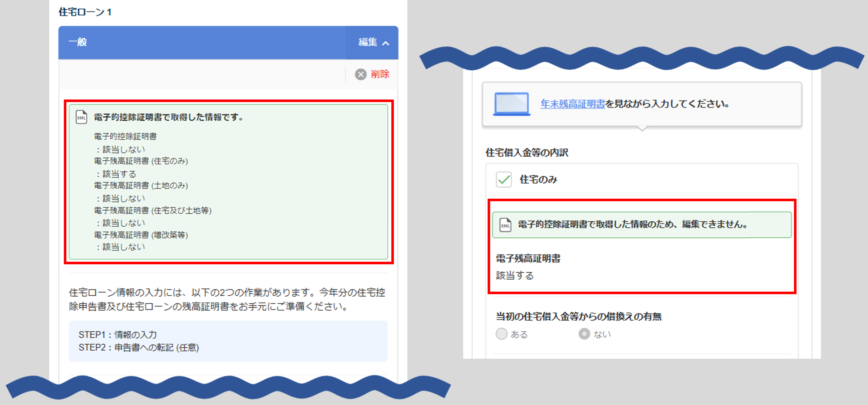Click the red 削除 delete button

[380, 74]
